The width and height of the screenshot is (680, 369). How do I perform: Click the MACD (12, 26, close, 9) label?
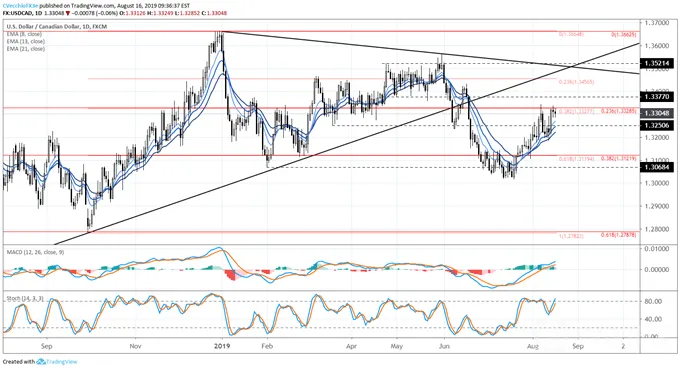35,252
